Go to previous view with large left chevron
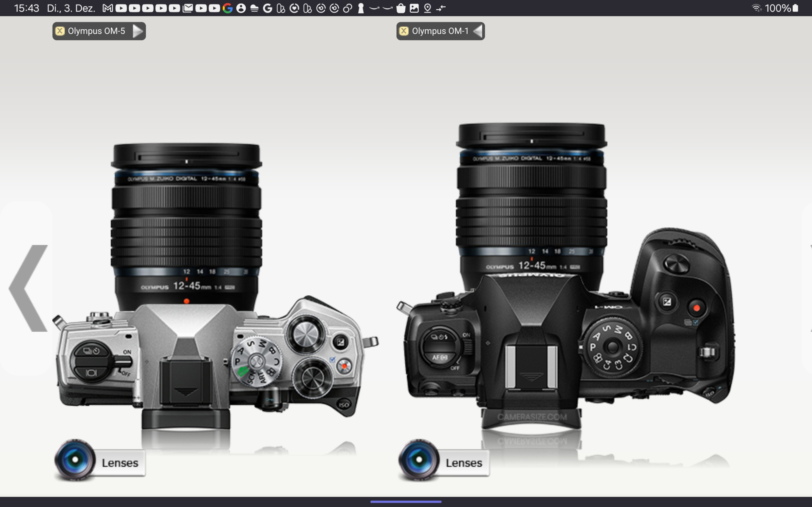 click(29, 288)
